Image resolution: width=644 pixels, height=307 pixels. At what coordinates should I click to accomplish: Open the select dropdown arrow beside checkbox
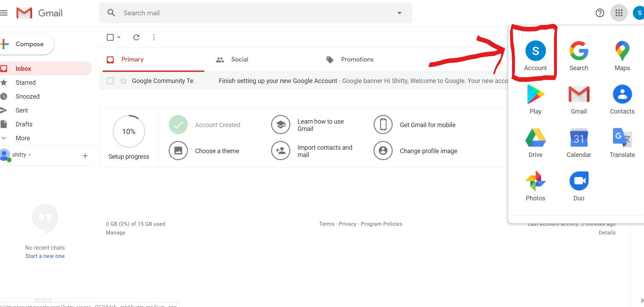point(119,37)
